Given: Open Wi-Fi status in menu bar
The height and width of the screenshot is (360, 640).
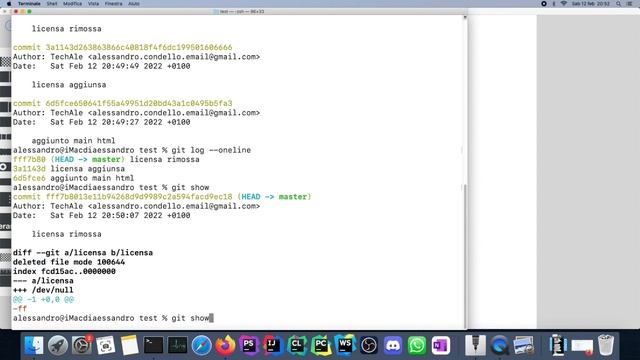Looking at the screenshot, I should (x=564, y=4).
